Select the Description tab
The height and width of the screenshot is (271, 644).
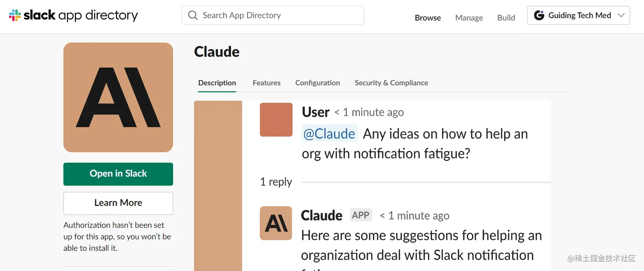tap(217, 83)
